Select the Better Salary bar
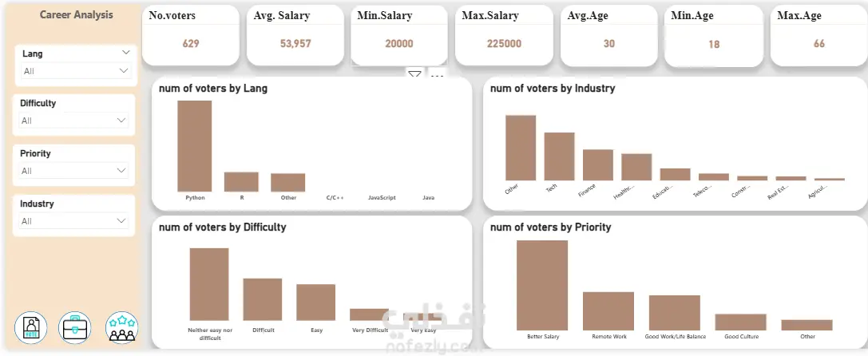 click(x=542, y=285)
